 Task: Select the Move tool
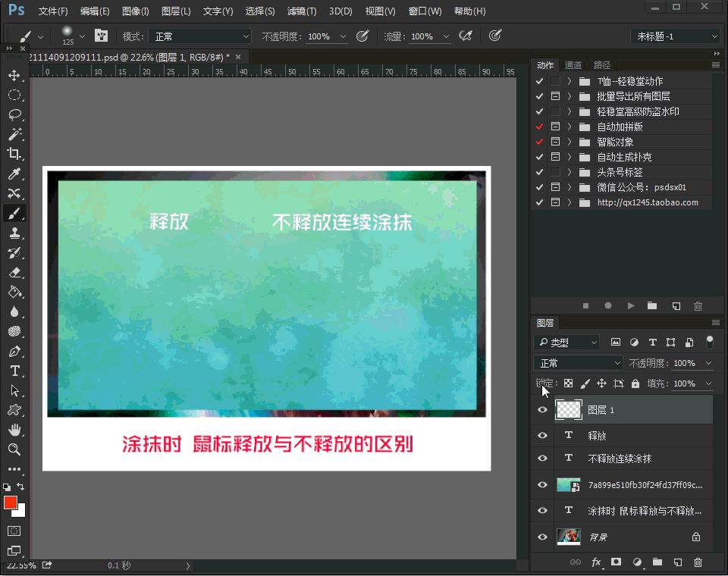coord(16,75)
